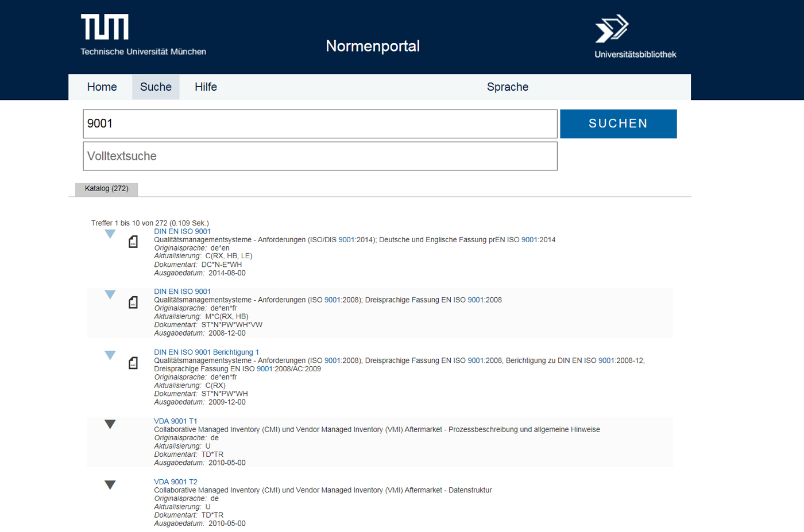Image resolution: width=804 pixels, height=532 pixels.
Task: Click Dokumentart ST*N*PW*WH*VW value
Action: (x=231, y=325)
